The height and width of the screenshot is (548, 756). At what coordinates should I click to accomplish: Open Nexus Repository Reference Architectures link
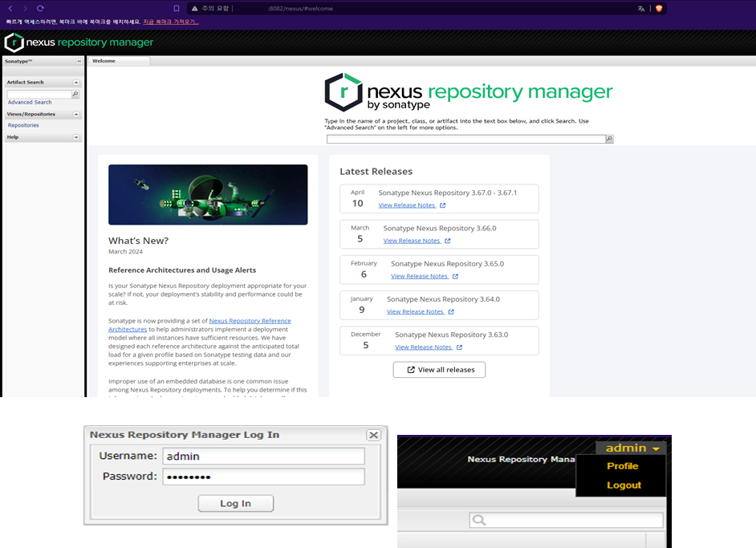coord(200,325)
